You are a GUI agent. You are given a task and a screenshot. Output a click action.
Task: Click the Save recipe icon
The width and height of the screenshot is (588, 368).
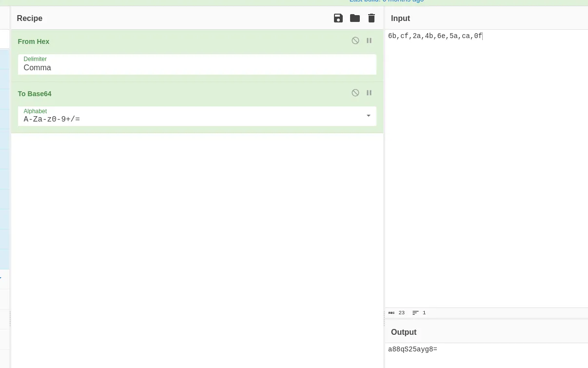(338, 18)
